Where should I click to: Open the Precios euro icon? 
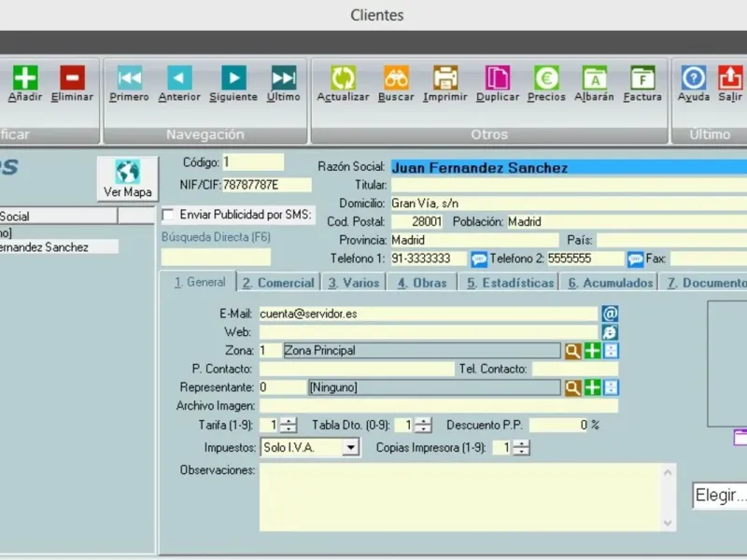coord(546,77)
